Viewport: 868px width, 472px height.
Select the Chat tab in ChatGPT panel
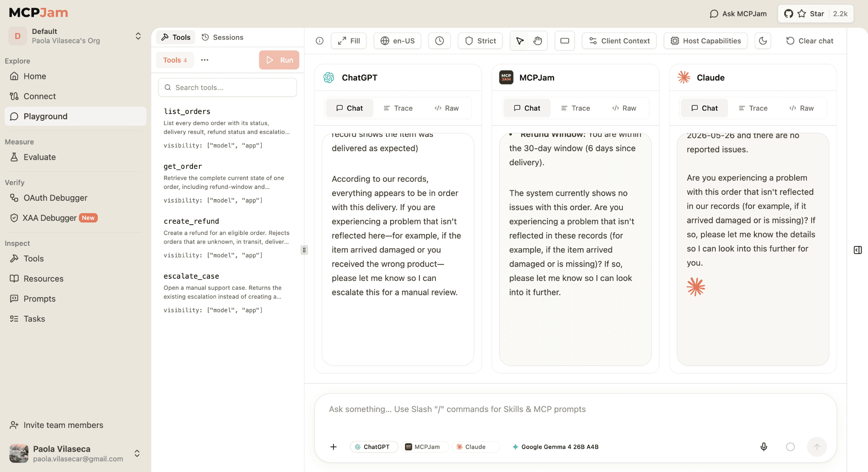pyautogui.click(x=350, y=108)
